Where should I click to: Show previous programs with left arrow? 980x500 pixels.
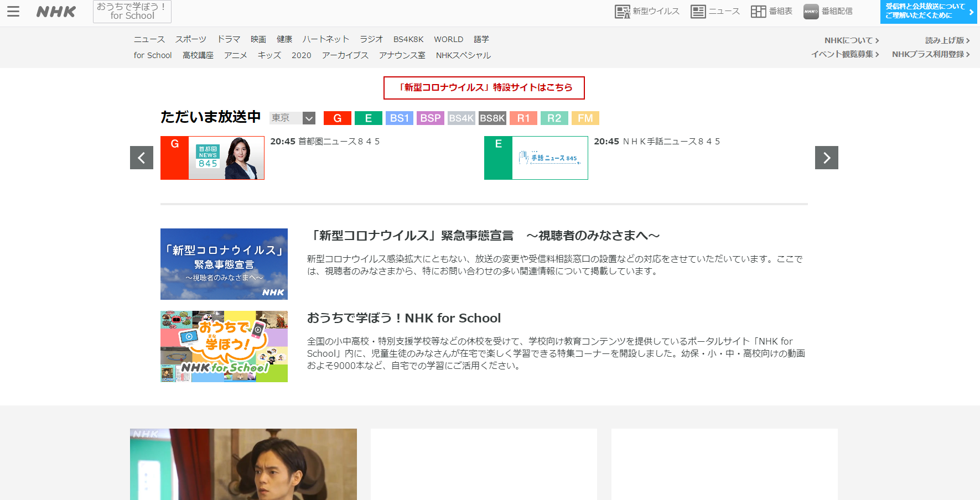[142, 158]
